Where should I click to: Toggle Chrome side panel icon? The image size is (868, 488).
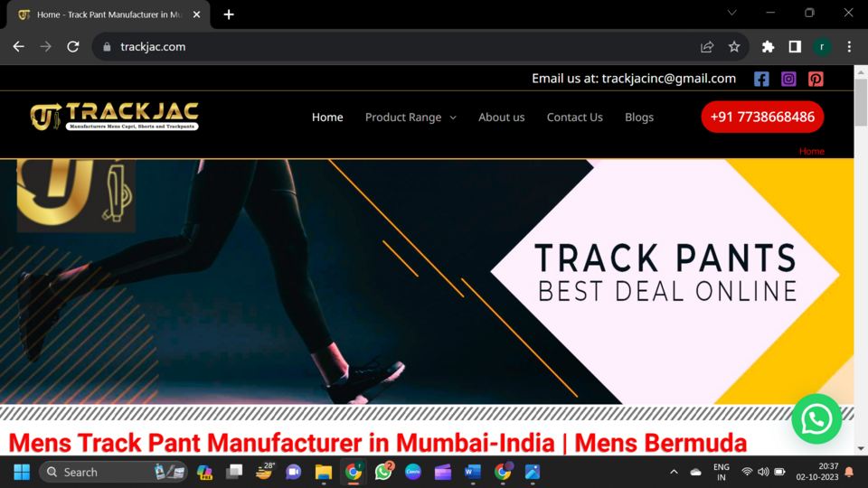(795, 46)
